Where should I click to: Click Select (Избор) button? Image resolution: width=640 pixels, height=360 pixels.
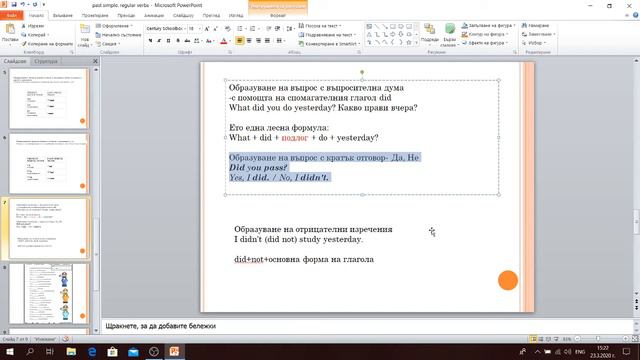point(533,43)
